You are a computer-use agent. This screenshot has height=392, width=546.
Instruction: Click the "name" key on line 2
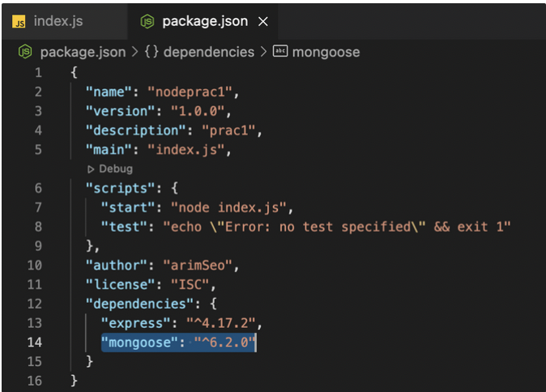click(x=109, y=92)
